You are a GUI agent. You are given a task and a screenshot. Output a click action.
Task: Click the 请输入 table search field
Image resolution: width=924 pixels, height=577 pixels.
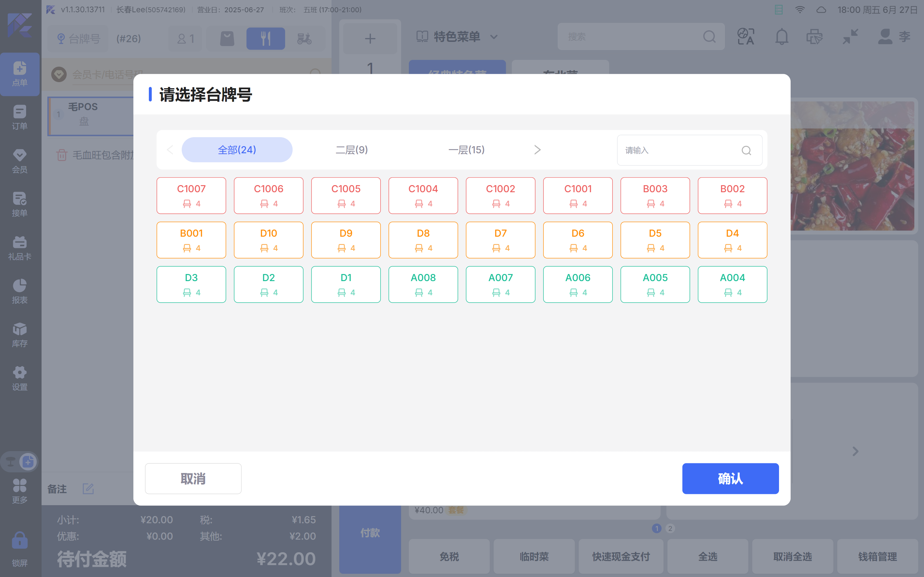click(689, 150)
